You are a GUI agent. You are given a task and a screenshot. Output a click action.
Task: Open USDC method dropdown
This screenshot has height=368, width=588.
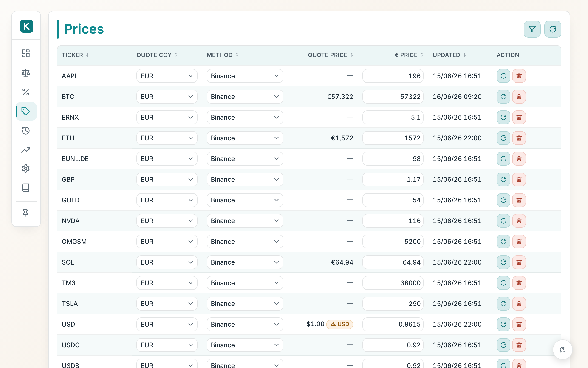pos(245,345)
